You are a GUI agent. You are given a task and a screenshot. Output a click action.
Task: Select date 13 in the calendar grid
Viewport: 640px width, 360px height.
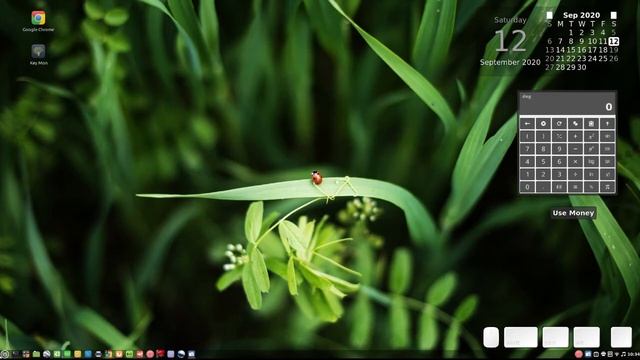click(x=550, y=50)
